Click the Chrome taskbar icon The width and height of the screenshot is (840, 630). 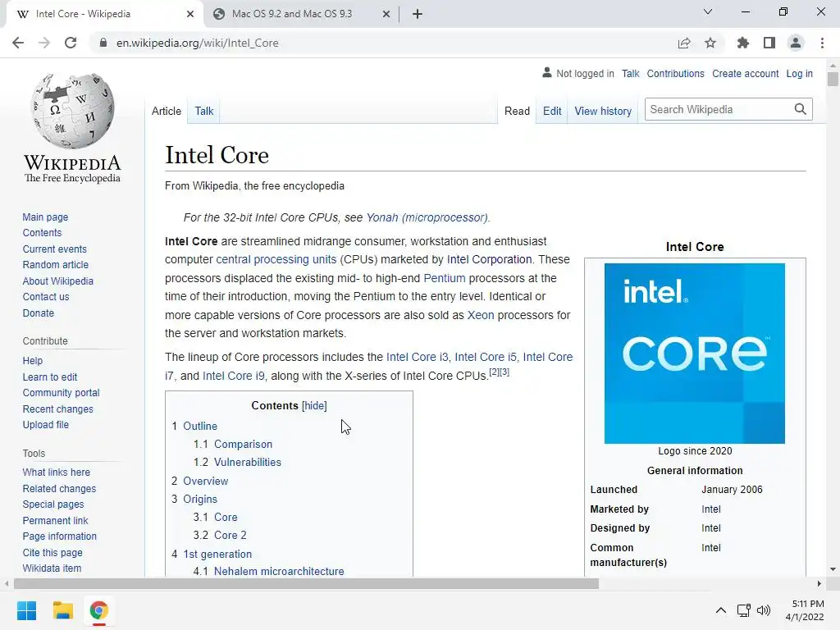(98, 610)
